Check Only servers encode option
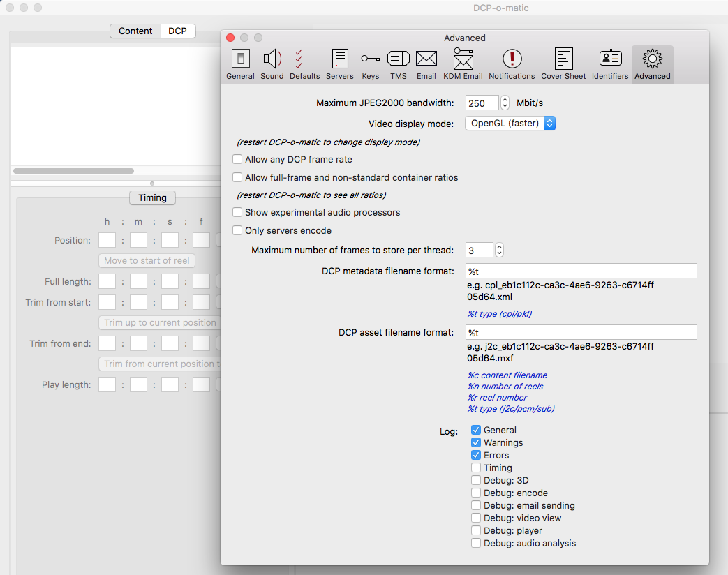Viewport: 728px width, 575px height. 237,231
